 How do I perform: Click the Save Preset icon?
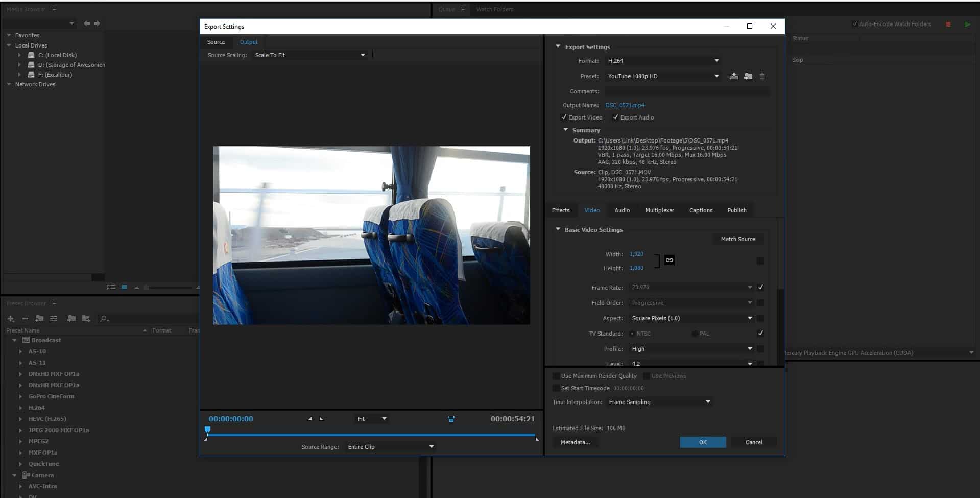[733, 76]
